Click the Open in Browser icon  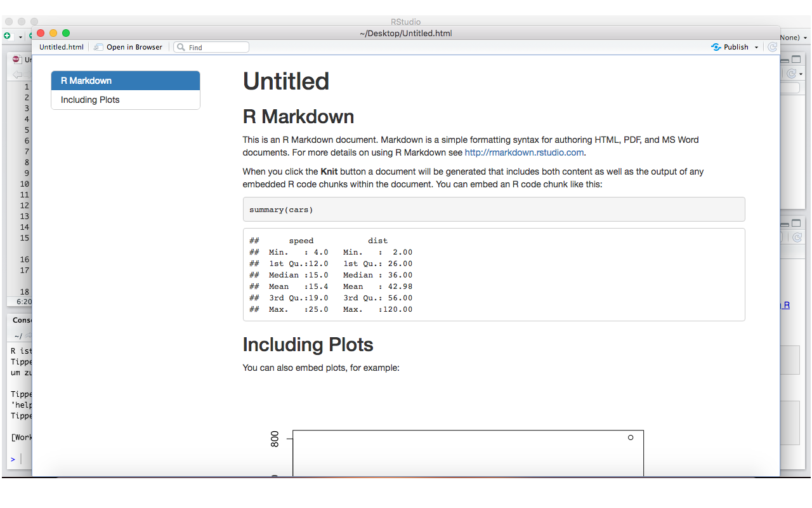point(98,47)
